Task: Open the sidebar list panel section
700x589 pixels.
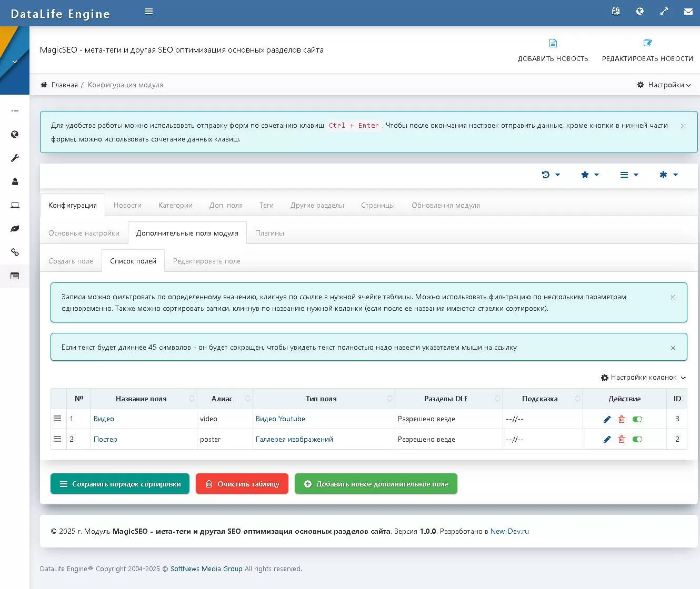Action: coord(15,276)
